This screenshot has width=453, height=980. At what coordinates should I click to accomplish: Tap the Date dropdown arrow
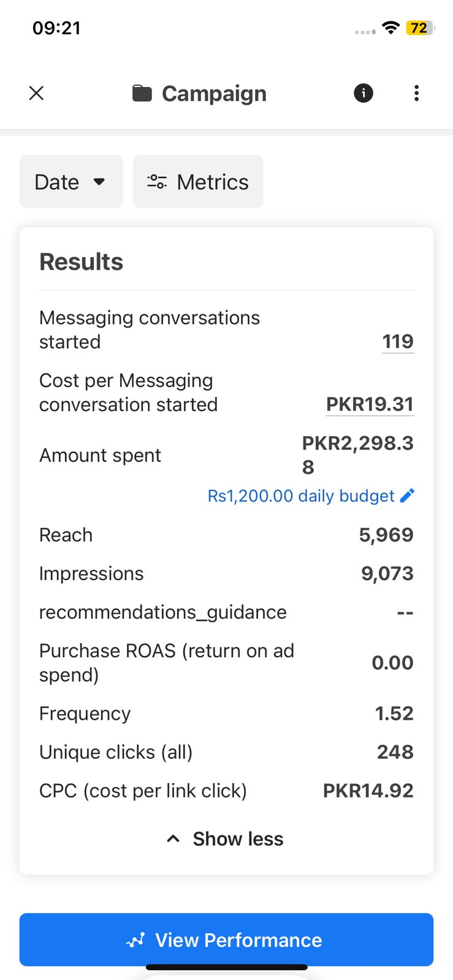99,182
